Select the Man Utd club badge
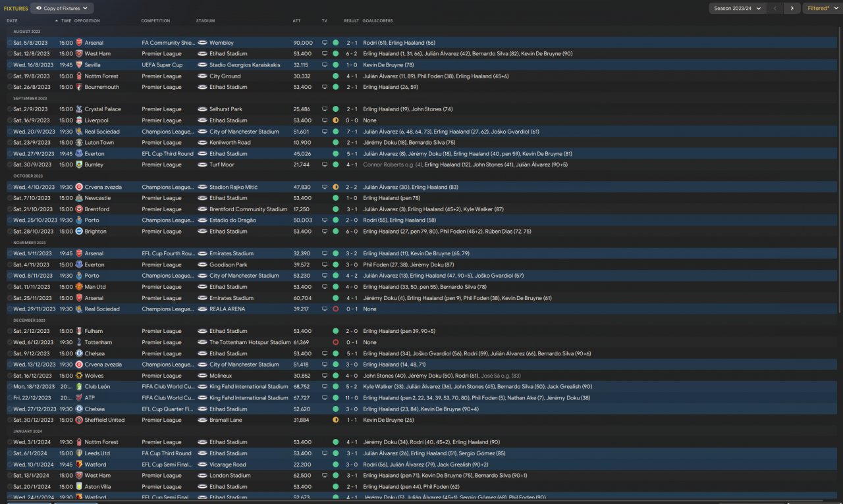This screenshot has width=843, height=504. [x=79, y=287]
